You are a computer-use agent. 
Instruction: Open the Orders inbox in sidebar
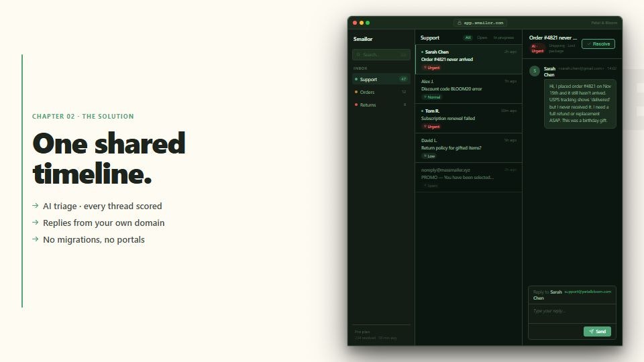pos(381,92)
